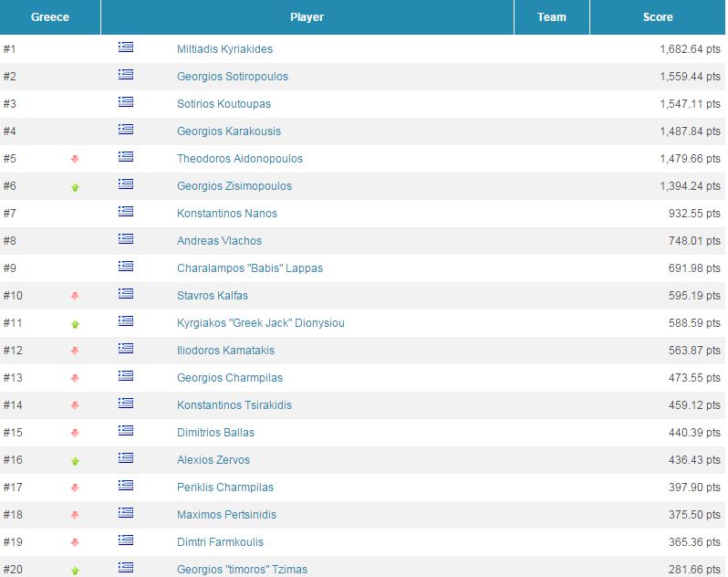Click Greek flag beside Konstantinos Nanos
The width and height of the screenshot is (728, 577).
(126, 212)
